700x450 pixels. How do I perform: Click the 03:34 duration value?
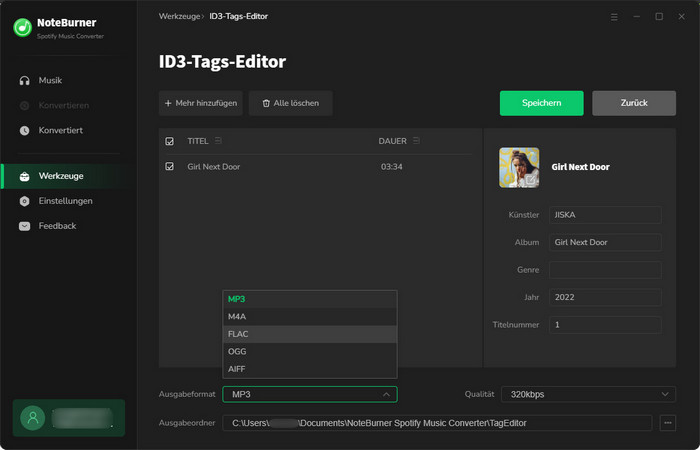click(392, 167)
